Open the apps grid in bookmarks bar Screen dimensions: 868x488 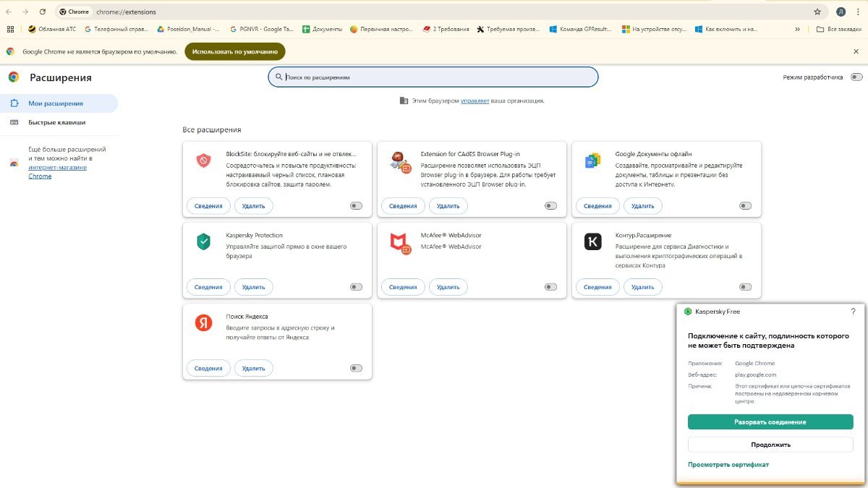pyautogui.click(x=10, y=30)
